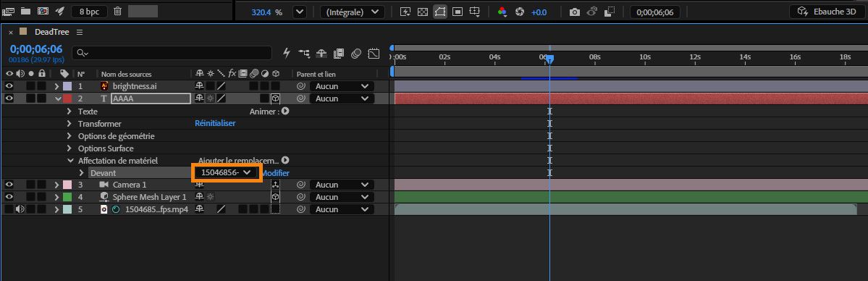Expand the brightness.ai layer properties
The height and width of the screenshot is (281, 868).
[56, 86]
